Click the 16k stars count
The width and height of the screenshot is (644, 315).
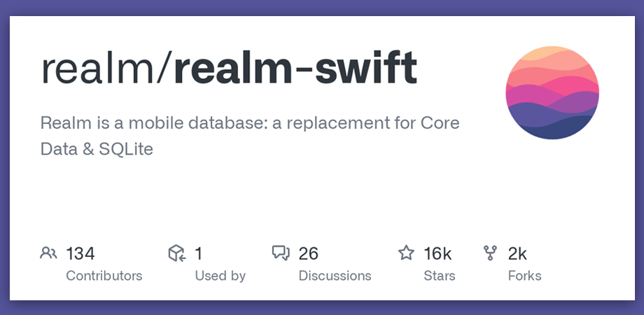coord(437,253)
